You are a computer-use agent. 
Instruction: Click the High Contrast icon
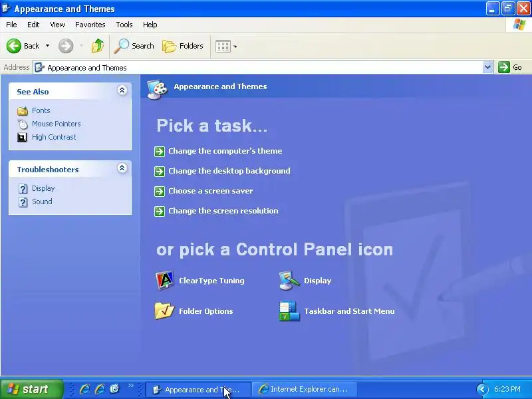tap(22, 138)
